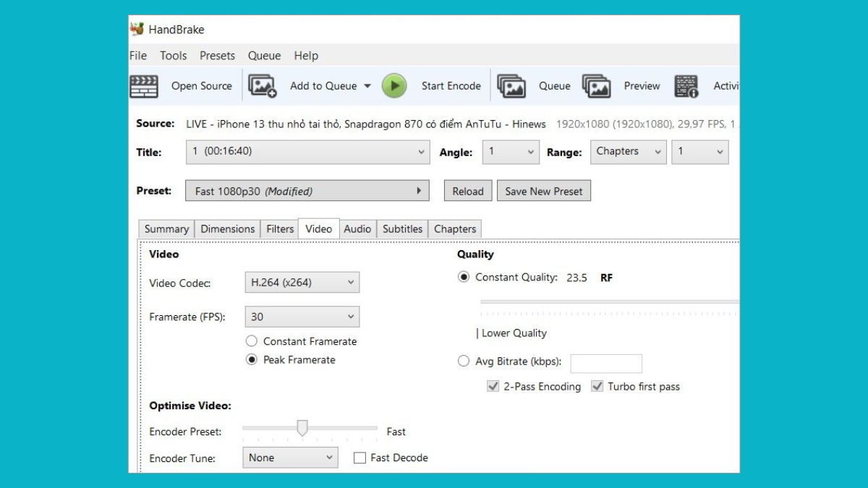Click the Open Source clapperboard icon
868x488 pixels.
pyautogui.click(x=144, y=86)
